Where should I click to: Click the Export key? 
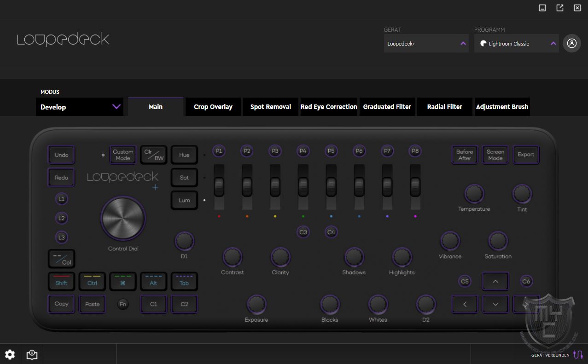tap(526, 155)
